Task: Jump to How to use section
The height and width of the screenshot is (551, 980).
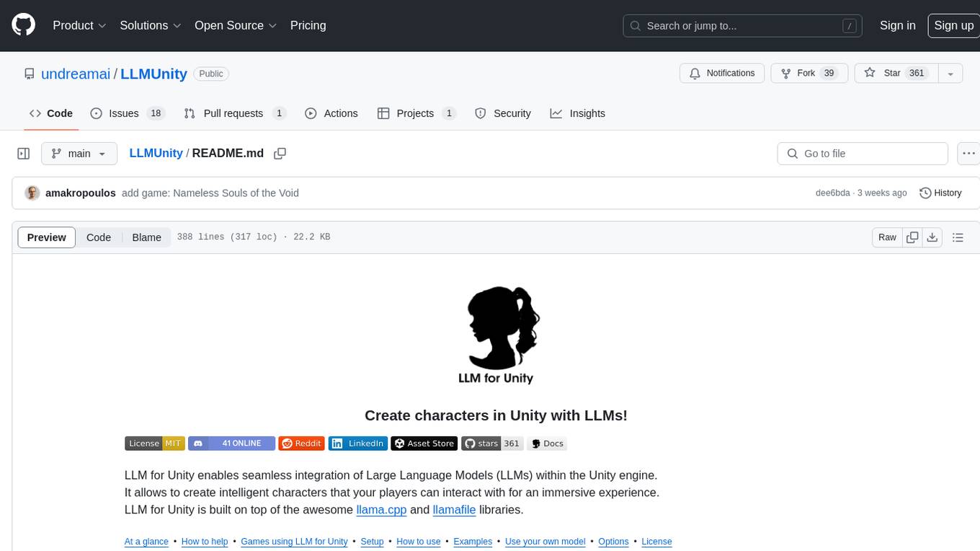Action: (419, 542)
